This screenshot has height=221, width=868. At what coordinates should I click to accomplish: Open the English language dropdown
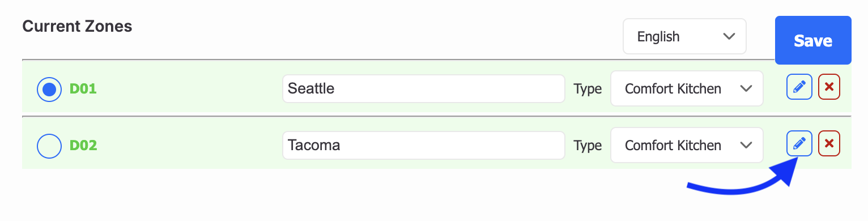point(684,37)
